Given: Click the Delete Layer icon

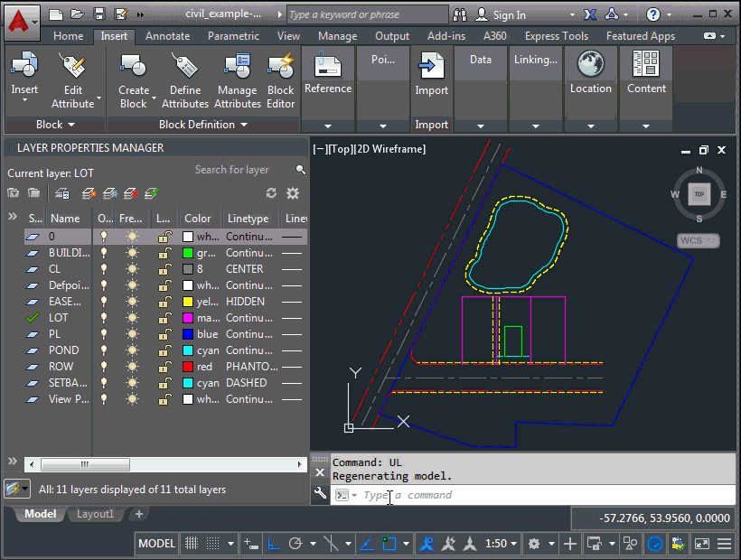Looking at the screenshot, I should tap(129, 192).
